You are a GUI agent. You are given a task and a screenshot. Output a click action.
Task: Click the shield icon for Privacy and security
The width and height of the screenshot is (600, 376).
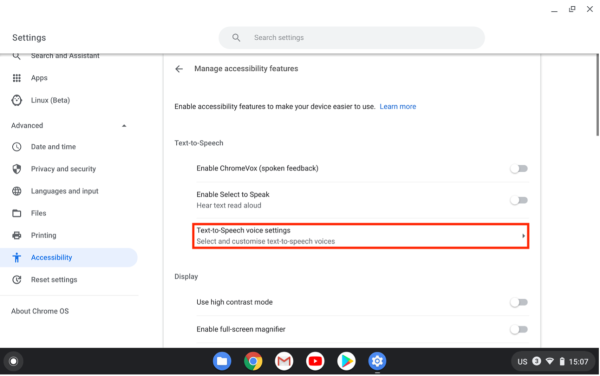click(x=16, y=169)
